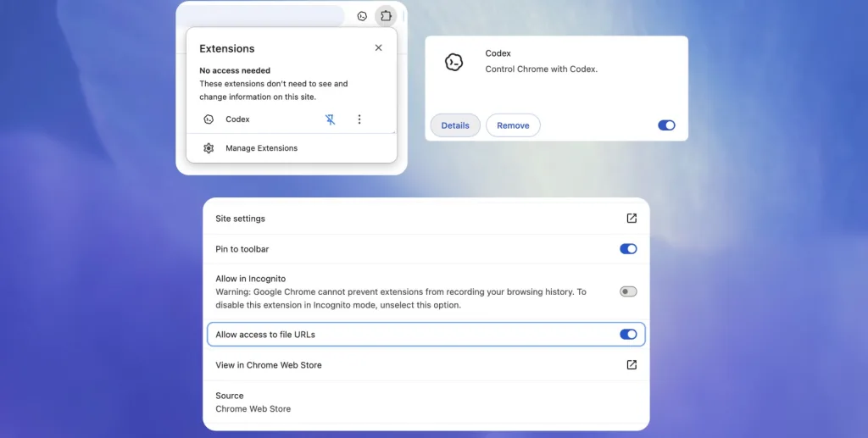868x438 pixels.
Task: Click the Chrome address bar field
Action: (x=261, y=16)
